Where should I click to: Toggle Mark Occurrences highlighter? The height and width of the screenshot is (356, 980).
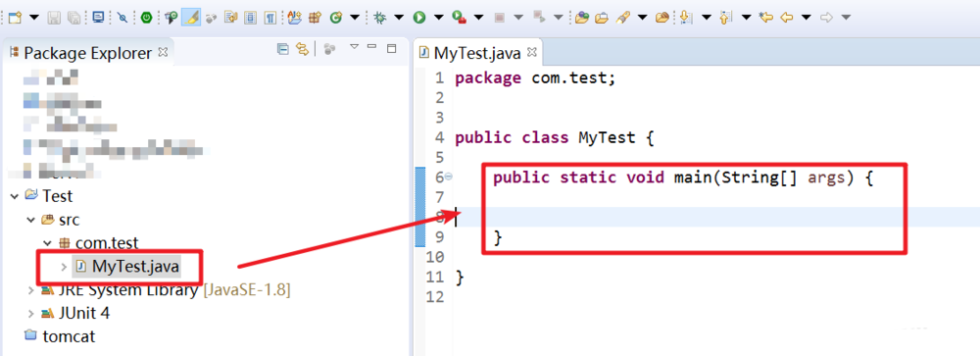(191, 18)
